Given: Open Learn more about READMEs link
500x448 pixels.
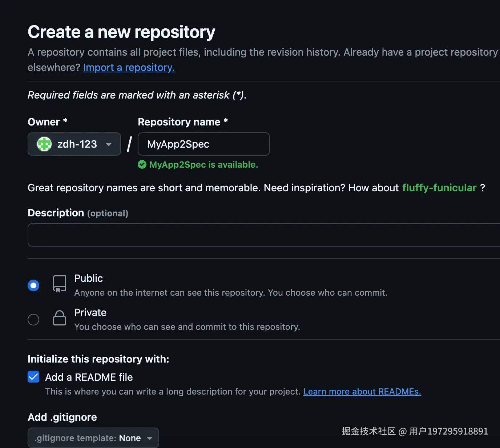Looking at the screenshot, I should [x=362, y=392].
